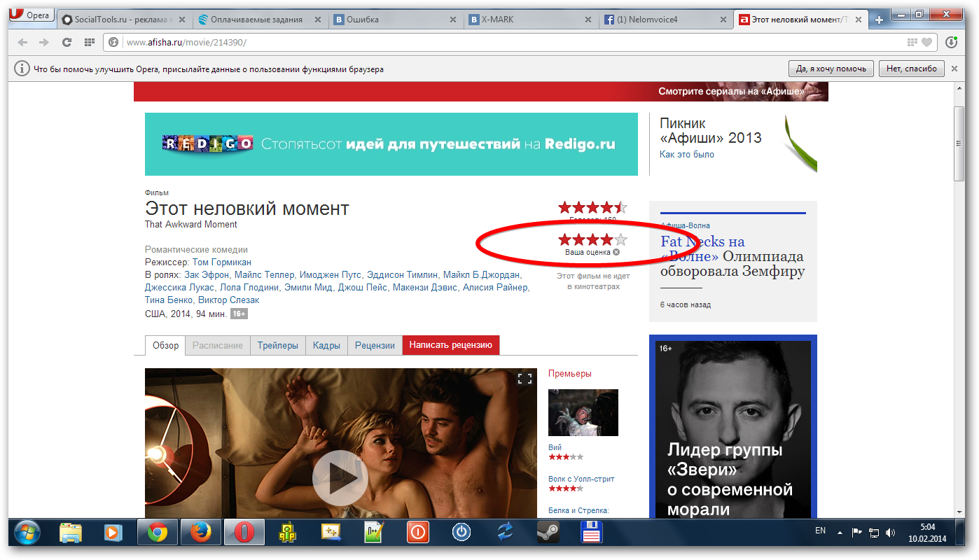The height and width of the screenshot is (560, 979).
Task: Show hidden system tray icons arrow
Action: click(x=840, y=533)
